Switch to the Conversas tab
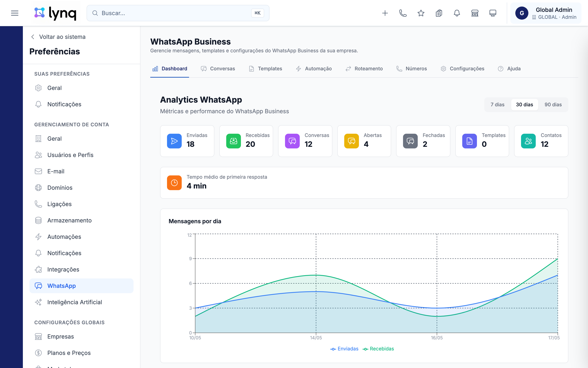Screen dimensions: 588x368 point(218,69)
